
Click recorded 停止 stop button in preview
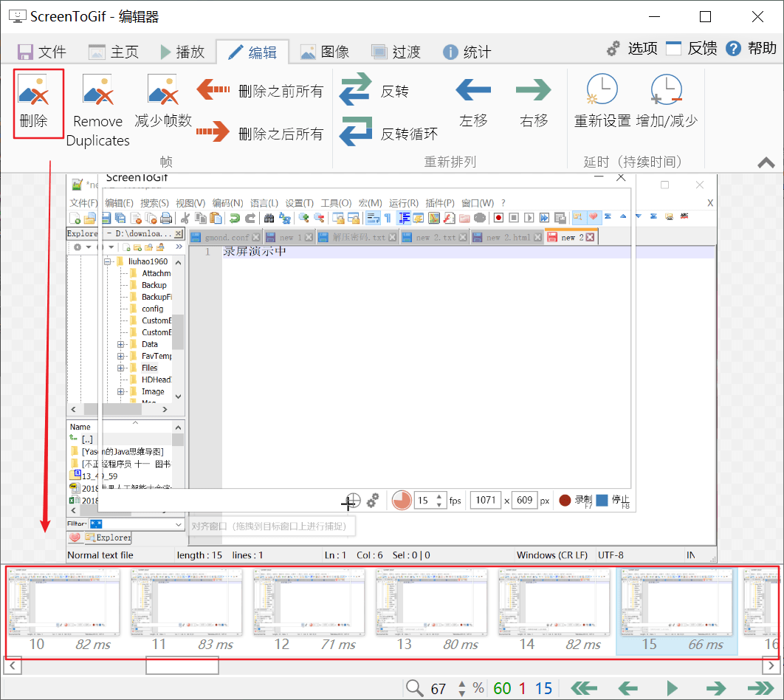[x=613, y=500]
